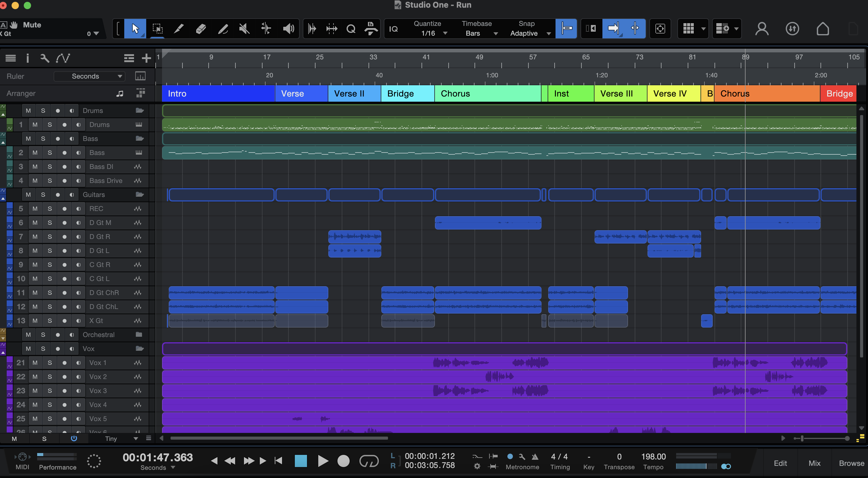The width and height of the screenshot is (868, 478).
Task: Open the Browse panel tab
Action: coord(851,463)
